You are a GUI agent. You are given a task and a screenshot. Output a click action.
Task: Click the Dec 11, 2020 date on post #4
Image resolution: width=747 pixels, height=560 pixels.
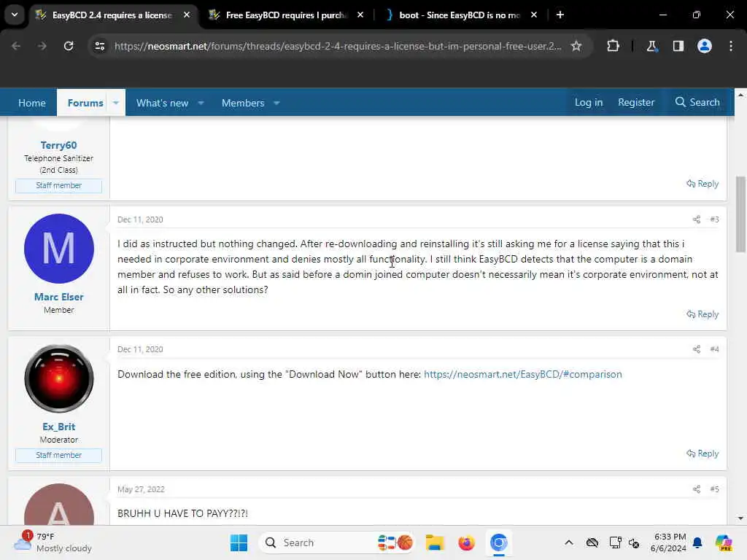tap(140, 349)
